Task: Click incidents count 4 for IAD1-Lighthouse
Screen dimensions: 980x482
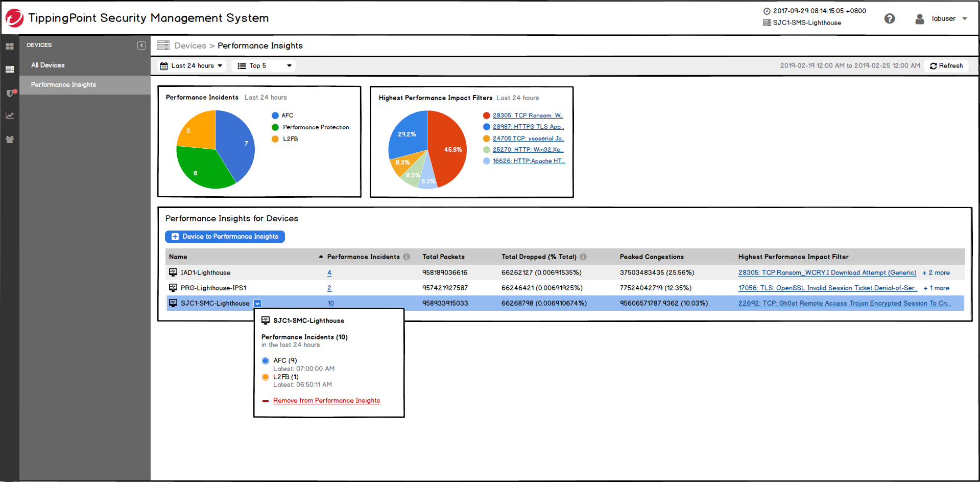Action: pyautogui.click(x=329, y=273)
